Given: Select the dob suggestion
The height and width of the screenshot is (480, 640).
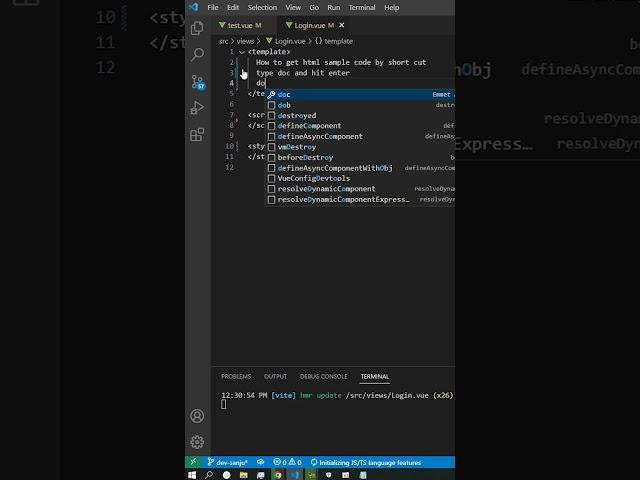Looking at the screenshot, I should (x=360, y=105).
